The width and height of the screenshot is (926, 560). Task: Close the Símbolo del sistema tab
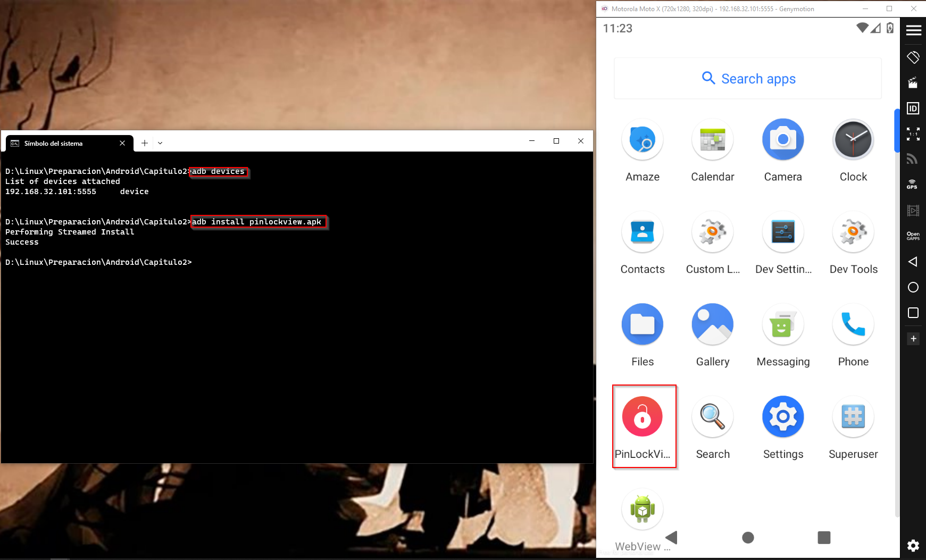(x=122, y=143)
